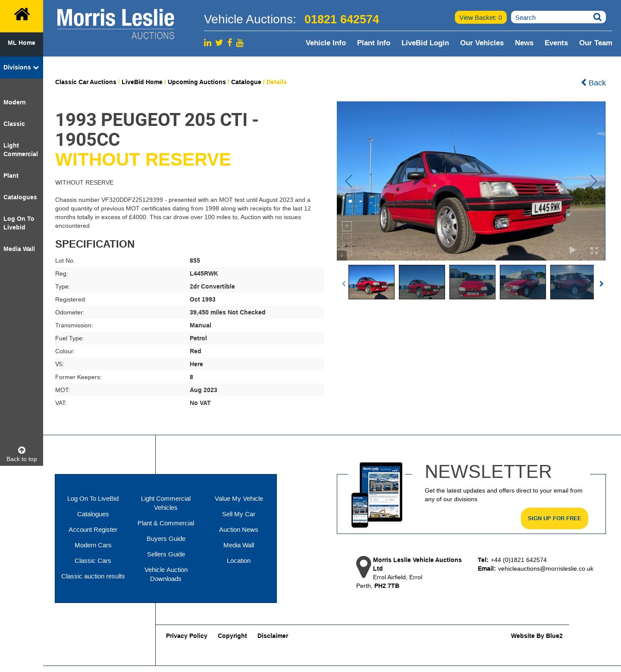Viewport: 621px width, 672px height.
Task: Open Sell My Car footer link
Action: pos(238,514)
